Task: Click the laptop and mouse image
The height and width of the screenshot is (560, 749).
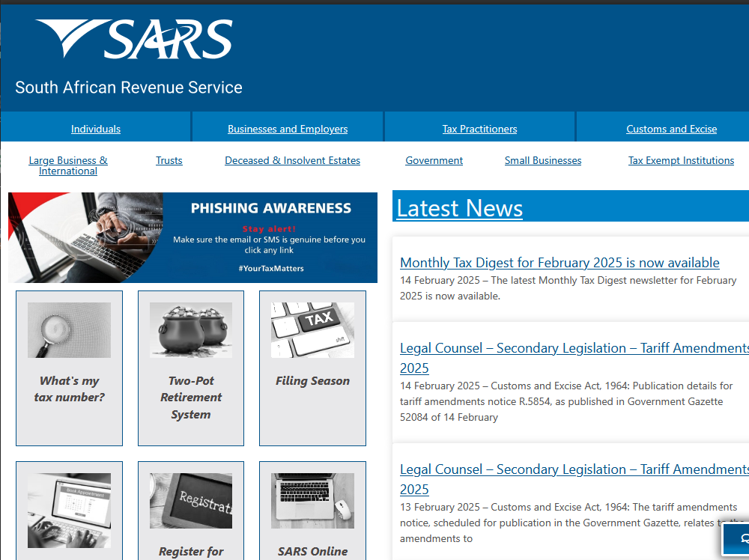Action: click(312, 501)
